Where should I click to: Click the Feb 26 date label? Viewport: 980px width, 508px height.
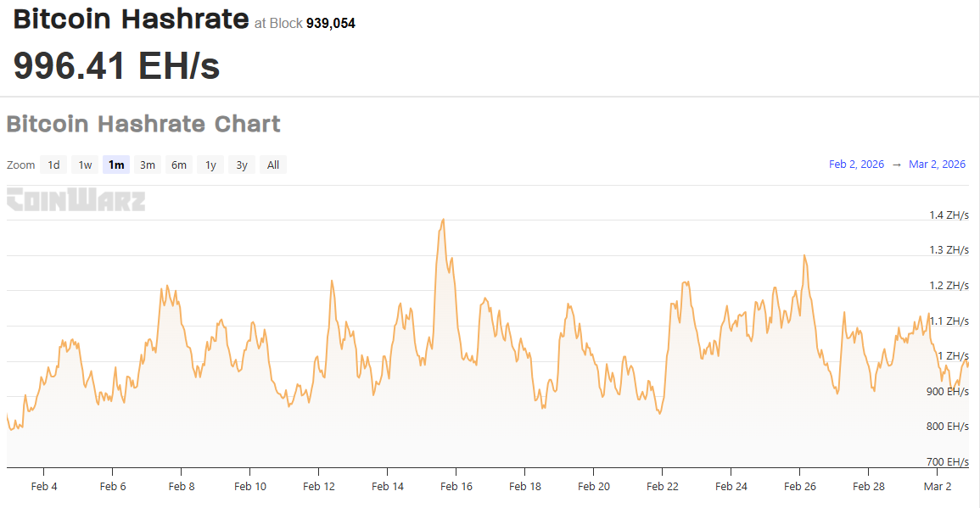tap(800, 487)
